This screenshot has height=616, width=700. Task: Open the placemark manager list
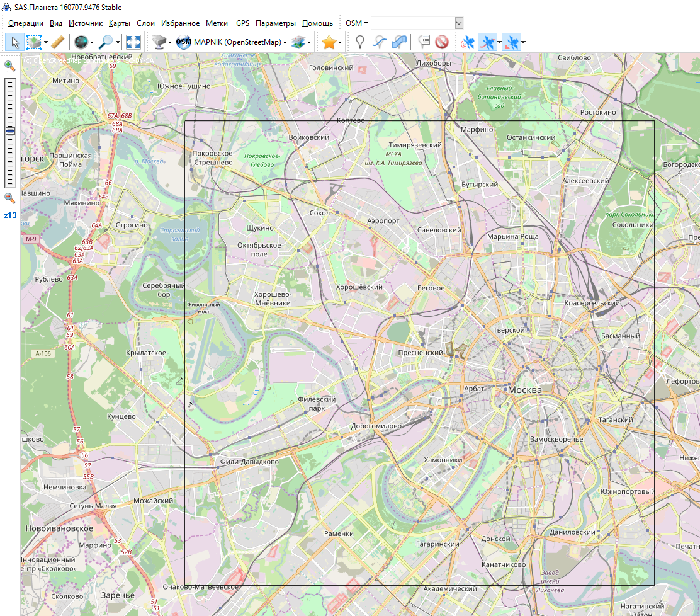pos(424,42)
